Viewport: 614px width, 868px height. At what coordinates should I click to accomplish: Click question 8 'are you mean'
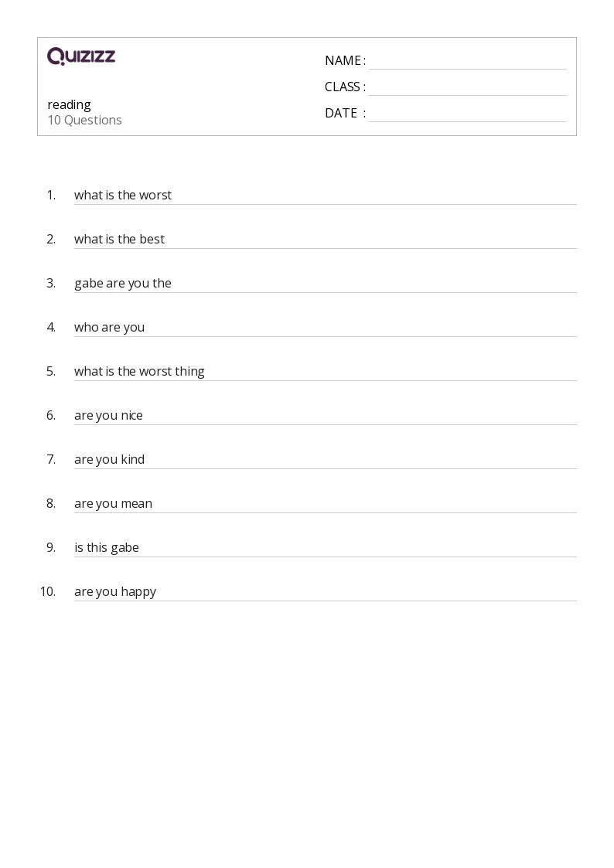click(113, 503)
